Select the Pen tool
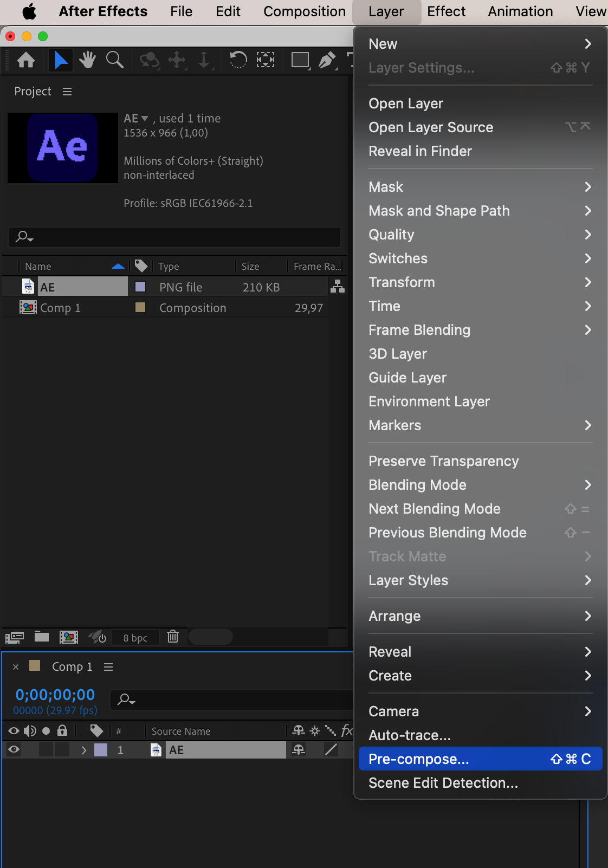The height and width of the screenshot is (868, 608). tap(327, 60)
